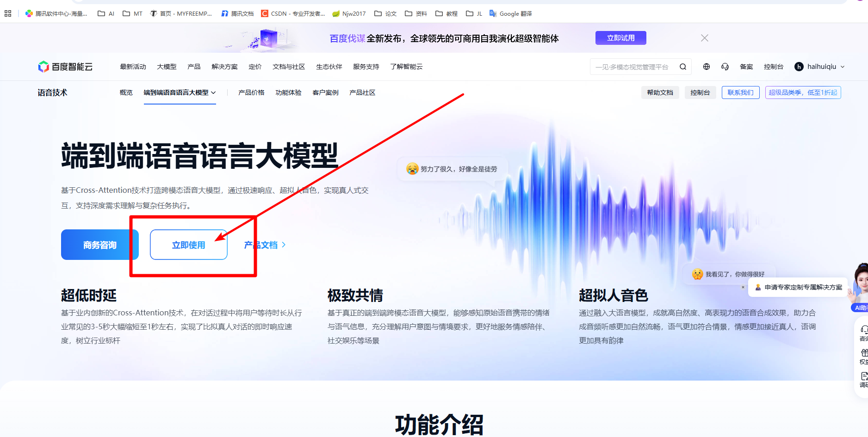Click the 联系我们 button
The width and height of the screenshot is (868, 437).
click(740, 92)
